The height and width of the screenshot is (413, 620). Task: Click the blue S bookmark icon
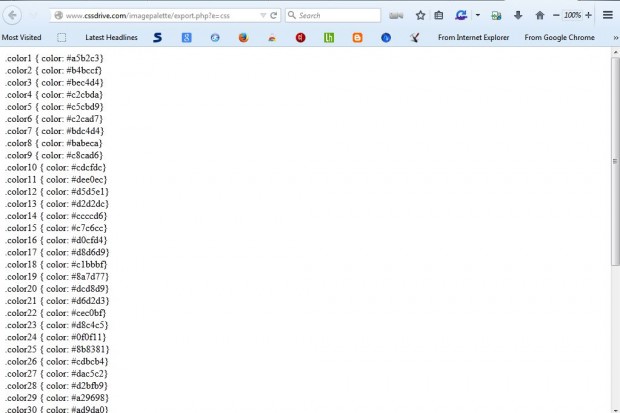[x=157, y=38]
